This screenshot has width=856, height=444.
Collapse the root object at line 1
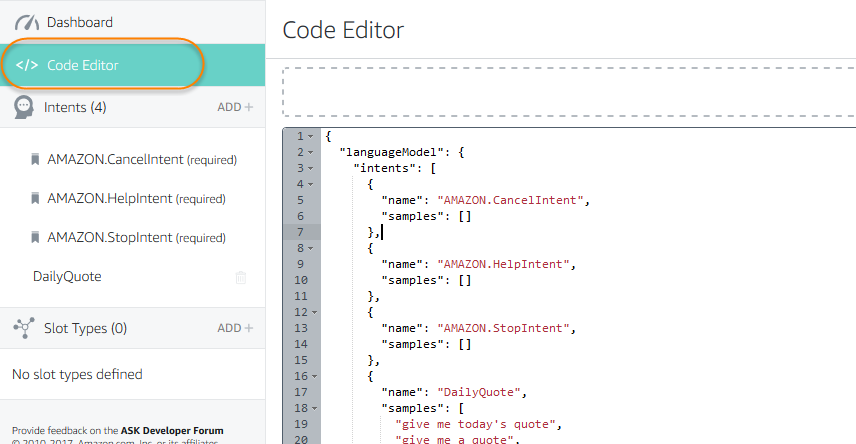click(x=311, y=136)
